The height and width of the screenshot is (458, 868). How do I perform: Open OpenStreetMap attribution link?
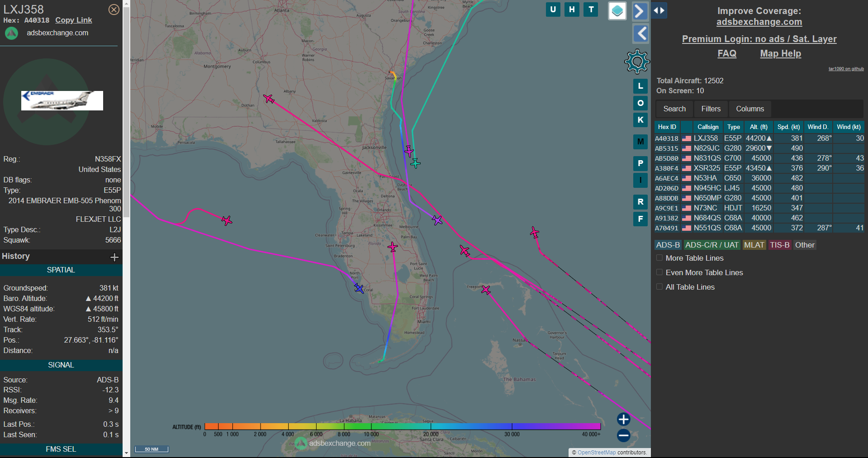(597, 453)
